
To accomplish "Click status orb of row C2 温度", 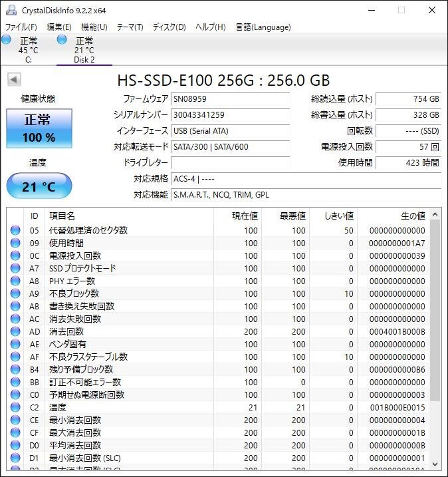I will coord(15,407).
